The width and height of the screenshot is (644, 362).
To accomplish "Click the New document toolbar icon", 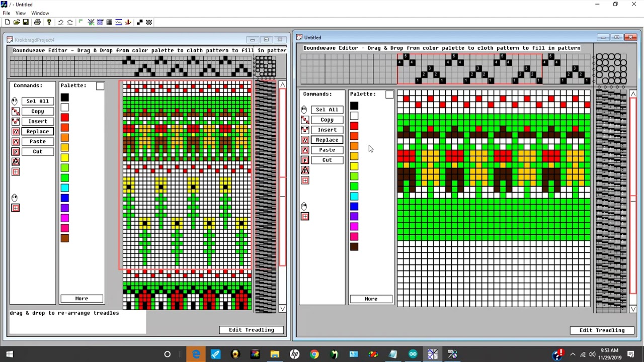I will [7, 22].
